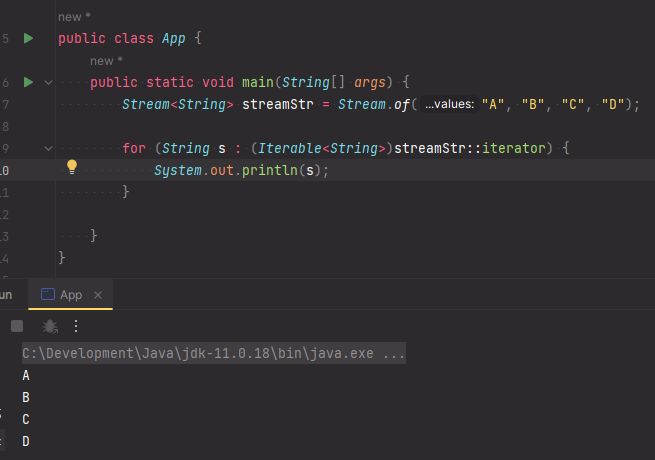The height and width of the screenshot is (460, 655).
Task: Click the println call in the loop
Action: pos(270,170)
